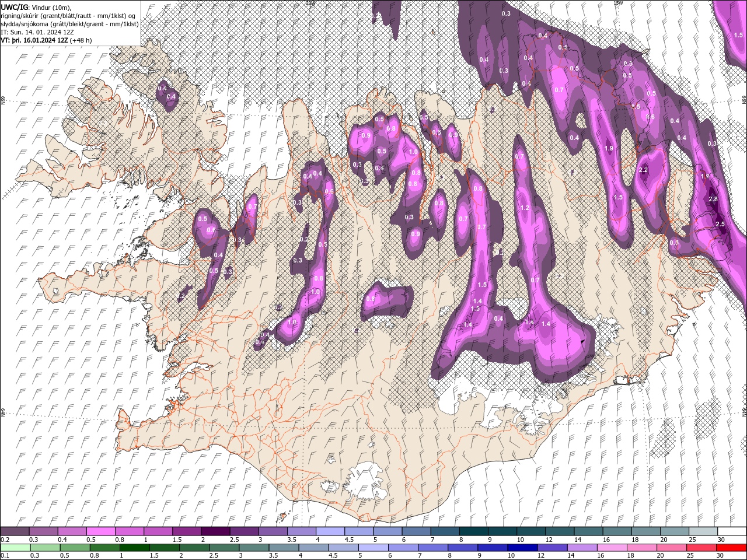Screen dimensions: 747x560
Task: Pick the first grey-purple swatch in the snow legend
Action: click(x=15, y=531)
